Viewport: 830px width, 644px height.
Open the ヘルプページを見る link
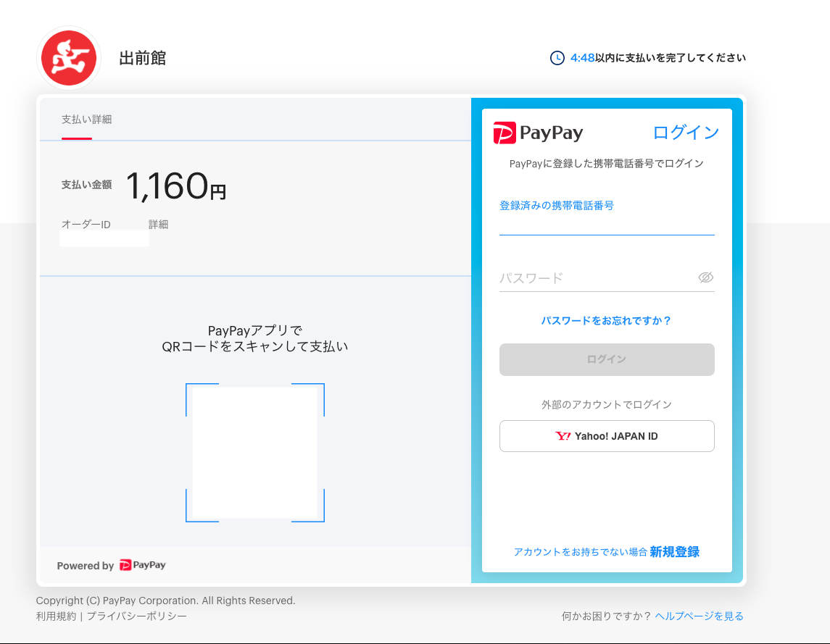tap(699, 616)
